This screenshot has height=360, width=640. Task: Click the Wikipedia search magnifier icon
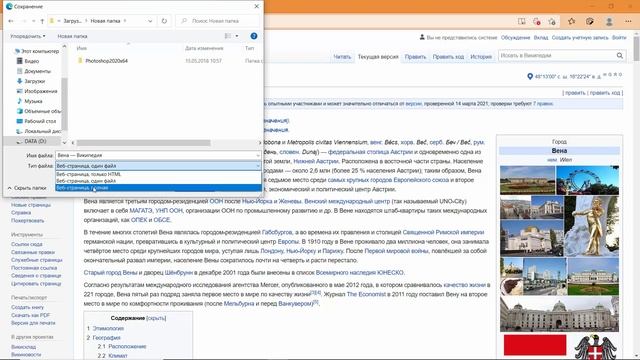tap(620, 56)
